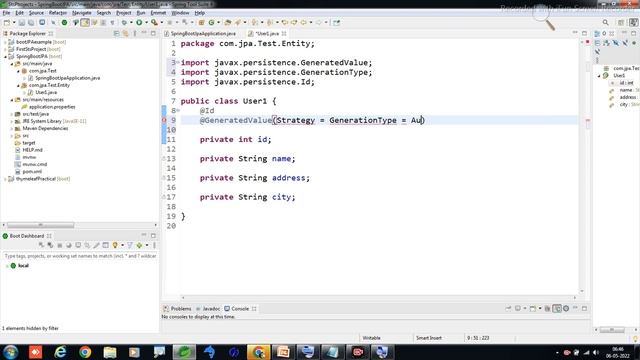The height and width of the screenshot is (360, 640).
Task: Click Collapse All in Package Explorer
Action: pos(117,33)
